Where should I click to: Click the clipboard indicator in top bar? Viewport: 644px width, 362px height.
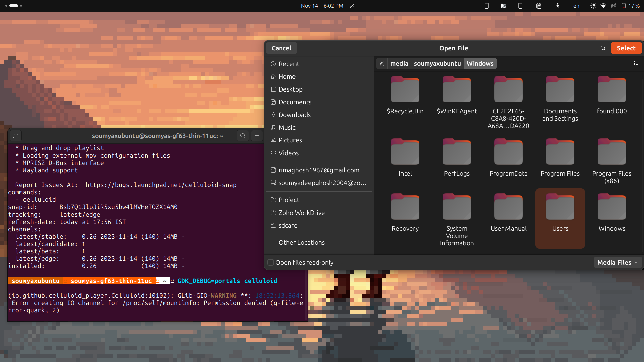pyautogui.click(x=539, y=6)
